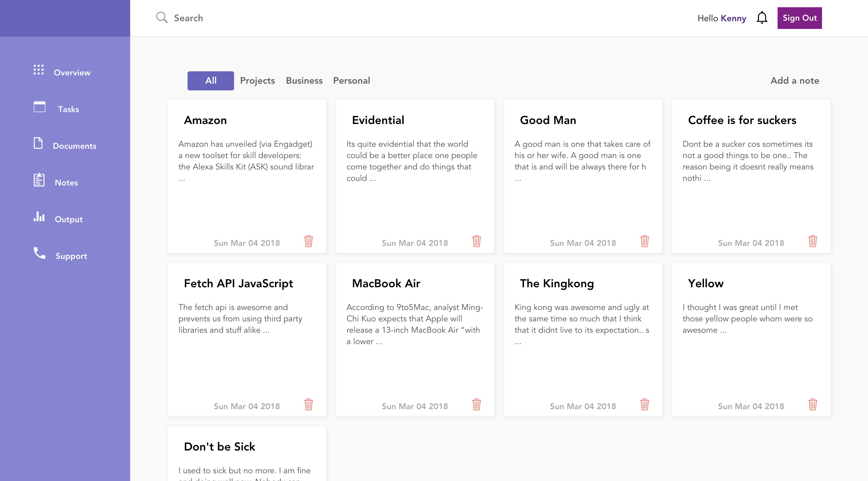
Task: Click the Output bar chart icon
Action: [x=39, y=216]
